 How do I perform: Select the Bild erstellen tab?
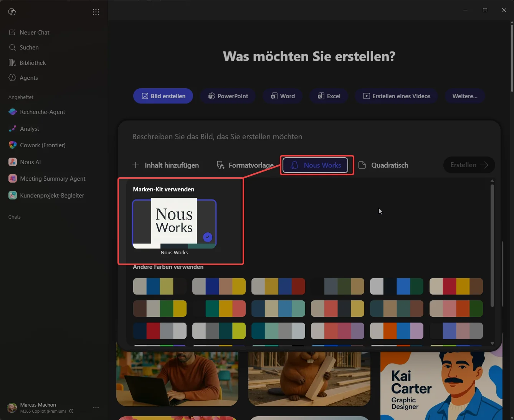pos(163,96)
